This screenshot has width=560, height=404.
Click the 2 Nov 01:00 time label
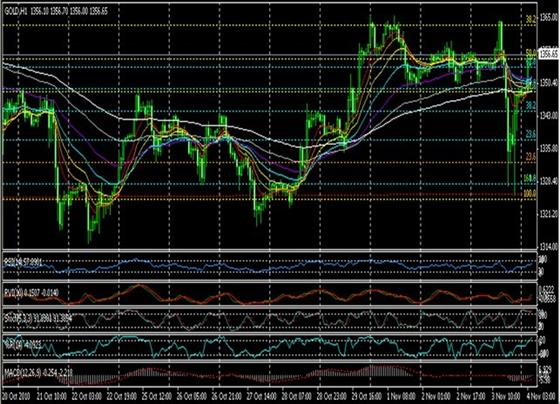coord(437,396)
